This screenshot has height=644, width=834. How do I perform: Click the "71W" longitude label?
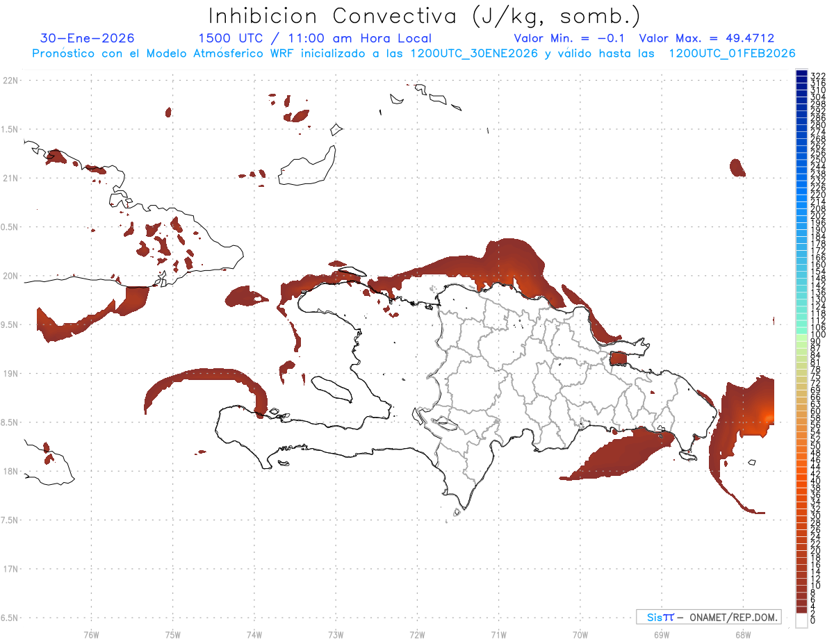tap(498, 634)
